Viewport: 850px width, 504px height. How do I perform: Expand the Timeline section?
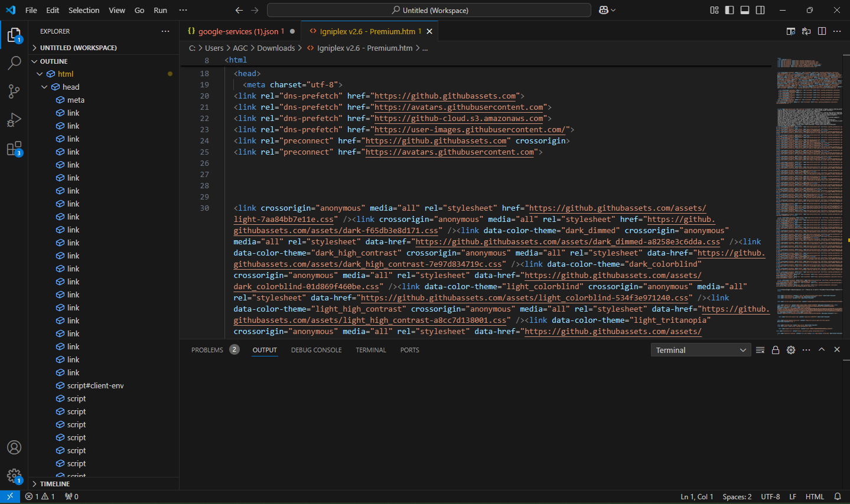point(103,484)
